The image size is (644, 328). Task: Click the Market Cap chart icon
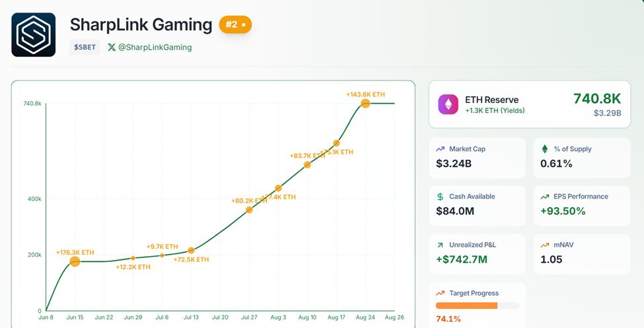[440, 149]
